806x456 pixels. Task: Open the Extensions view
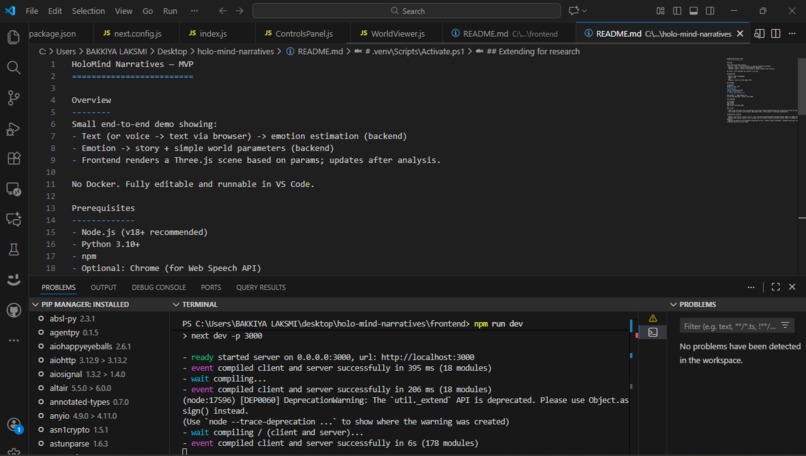tap(14, 159)
